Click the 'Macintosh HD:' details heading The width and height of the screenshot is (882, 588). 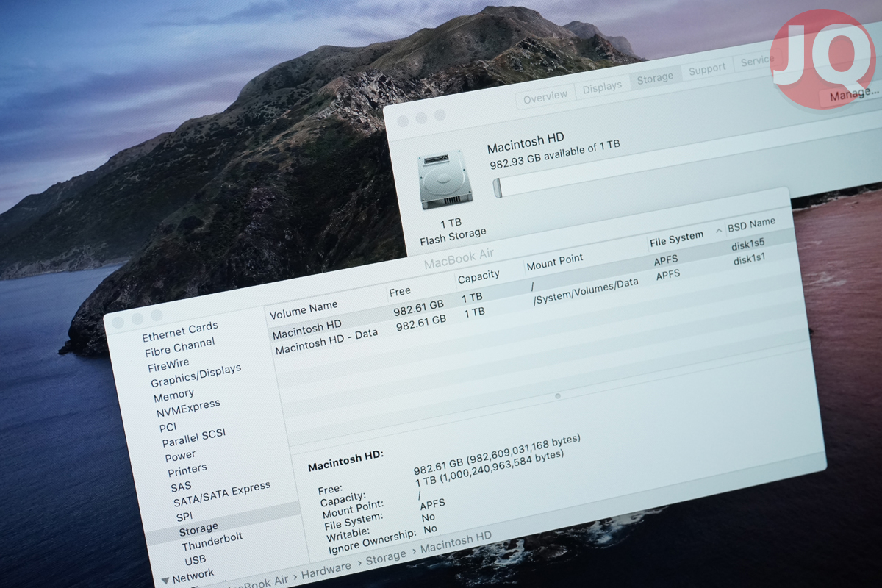(x=345, y=460)
